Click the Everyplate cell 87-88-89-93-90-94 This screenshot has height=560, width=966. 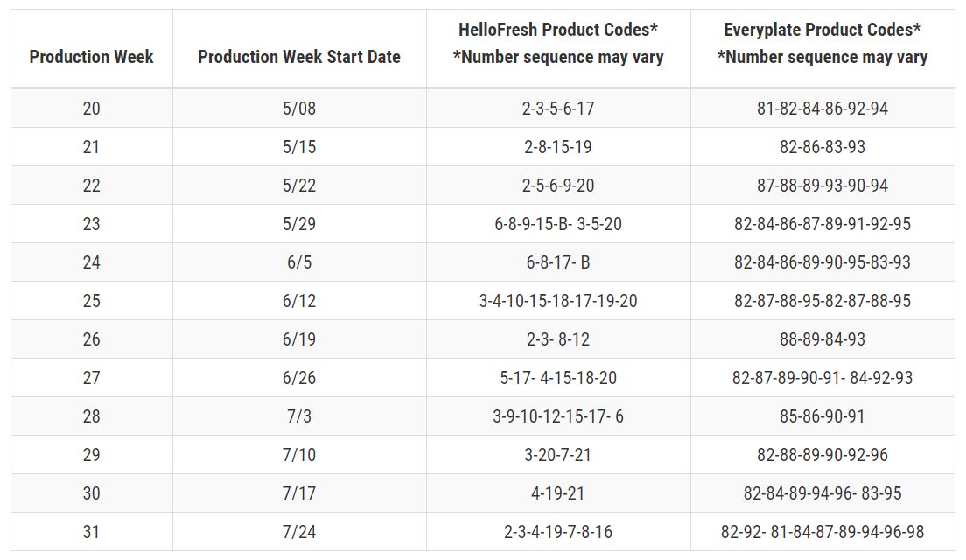pyautogui.click(x=822, y=185)
